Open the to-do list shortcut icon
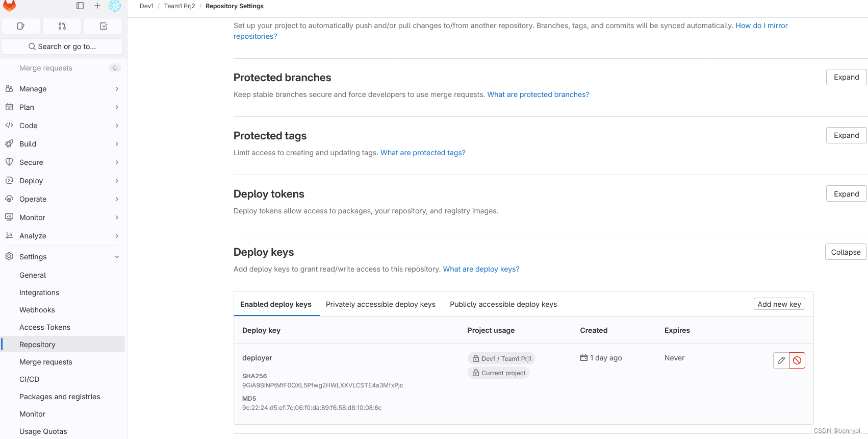This screenshot has height=439, width=868. tap(104, 26)
